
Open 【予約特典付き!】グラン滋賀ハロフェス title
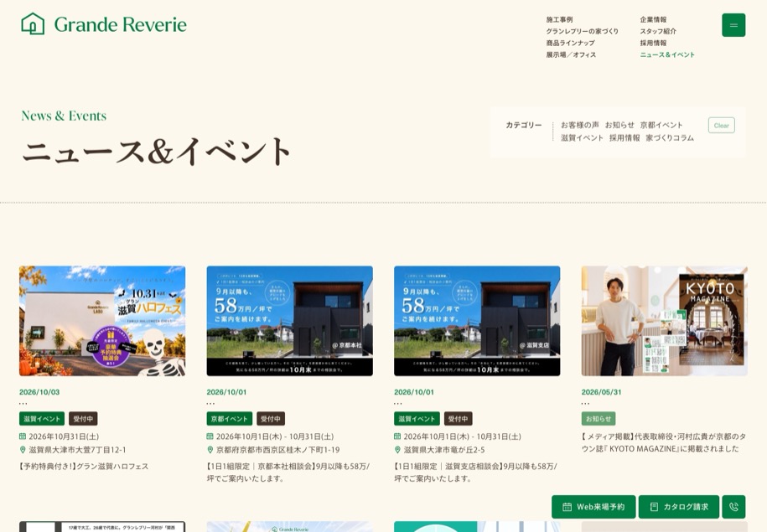tap(84, 466)
